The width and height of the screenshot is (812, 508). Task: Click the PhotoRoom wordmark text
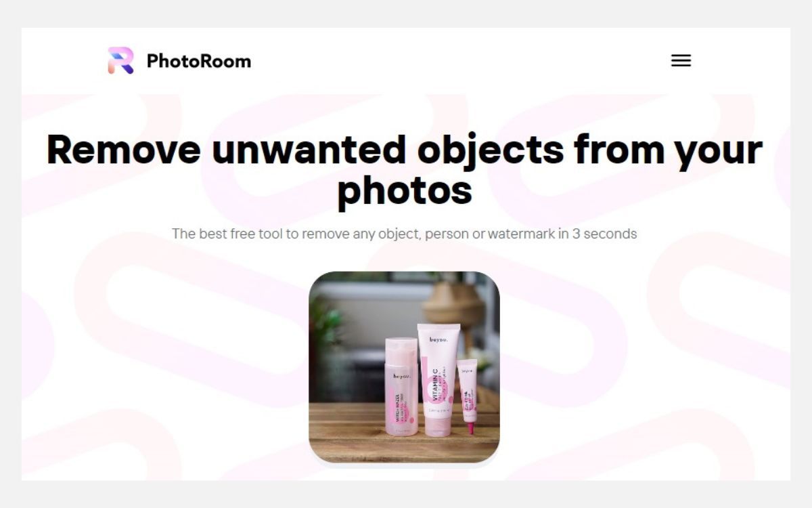coord(199,61)
